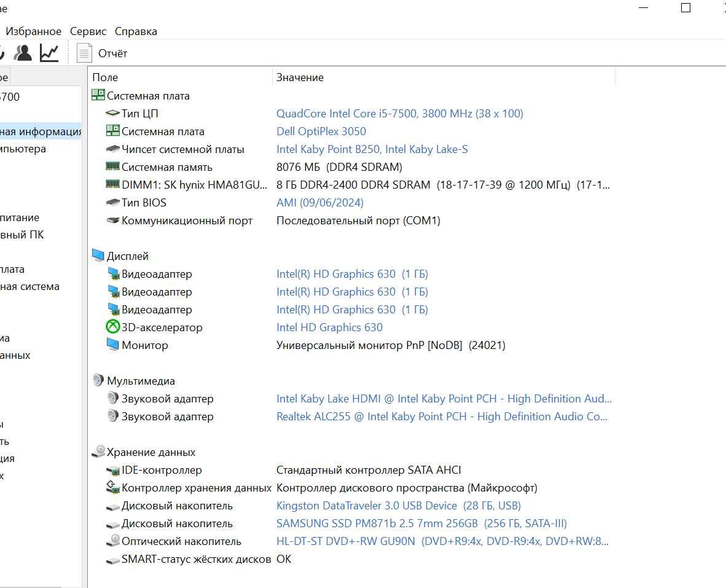Select the 8076 МБ (DDR4 SDRAM) value
Viewport: 726px width, 588px height.
(339, 167)
